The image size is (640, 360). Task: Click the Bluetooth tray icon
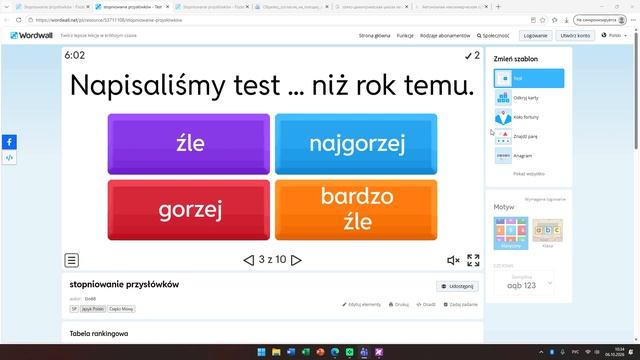[552, 352]
